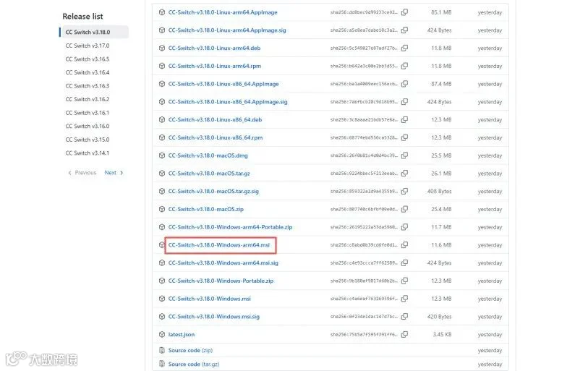Open CC Switch v3.16.4 release
588x371 pixels.
pyautogui.click(x=88, y=72)
